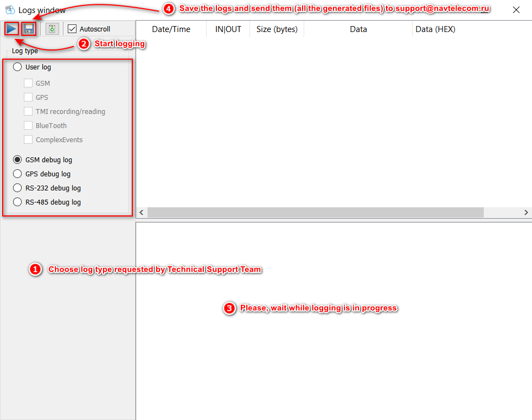Click the horizontal scrollbar left arrow
Viewport: 532px width, 420px height.
[x=142, y=212]
